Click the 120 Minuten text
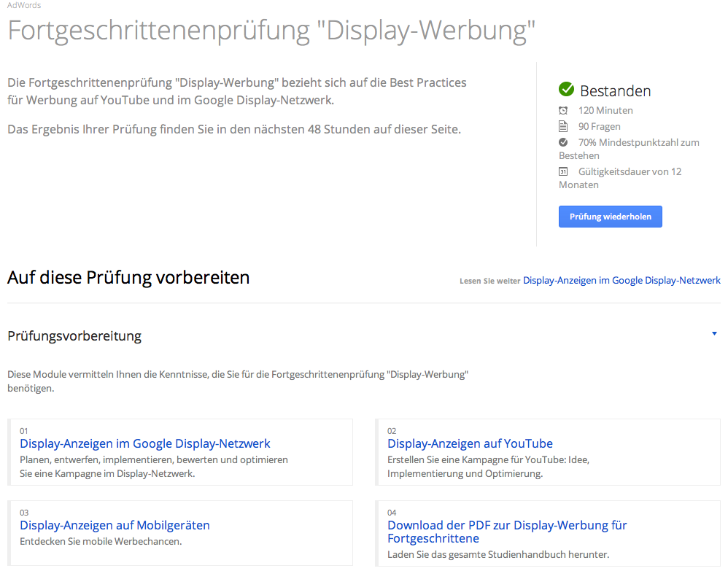Image resolution: width=728 pixels, height=571 pixels. click(x=605, y=111)
